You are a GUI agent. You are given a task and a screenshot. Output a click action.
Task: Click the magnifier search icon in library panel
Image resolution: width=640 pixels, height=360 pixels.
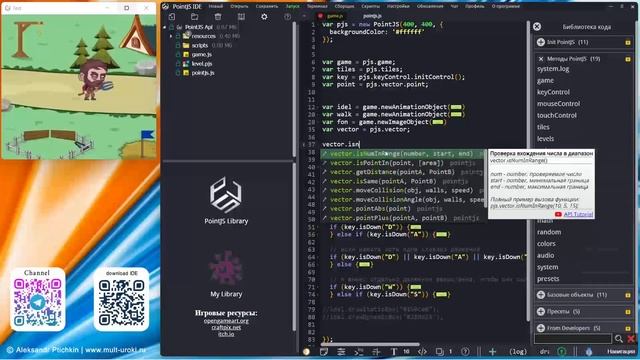point(619,338)
